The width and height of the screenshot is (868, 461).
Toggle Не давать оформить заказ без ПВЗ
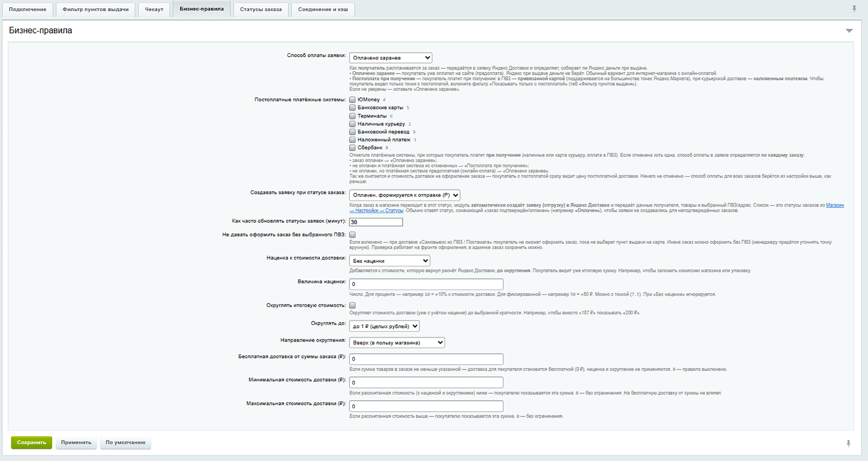[352, 235]
